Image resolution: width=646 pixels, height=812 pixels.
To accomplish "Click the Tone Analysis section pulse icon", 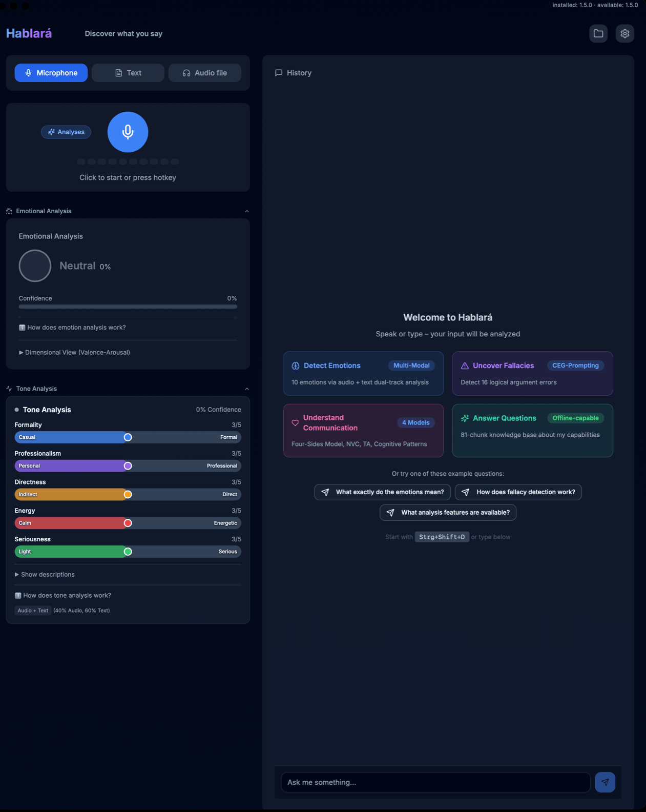I will click(9, 389).
